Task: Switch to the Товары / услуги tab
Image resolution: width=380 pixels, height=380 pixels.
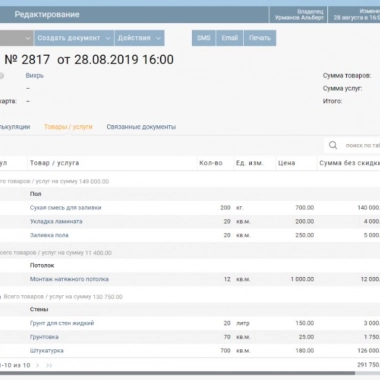Action: pyautogui.click(x=68, y=127)
